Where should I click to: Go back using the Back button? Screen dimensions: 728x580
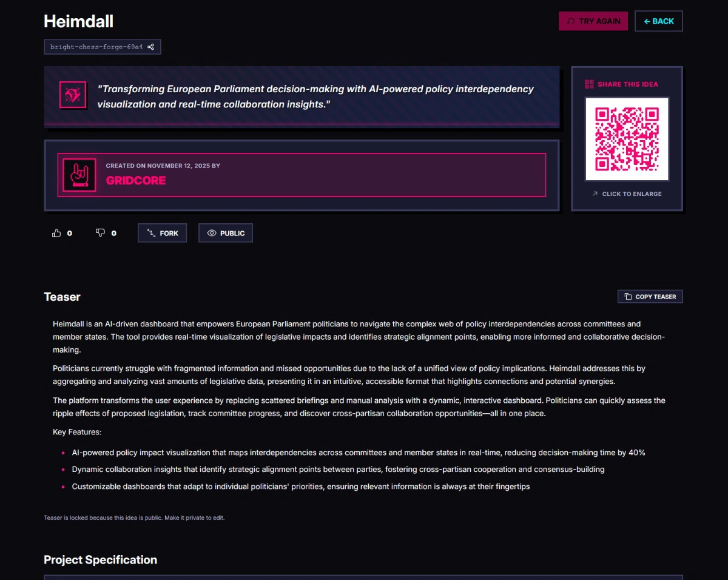coord(658,21)
